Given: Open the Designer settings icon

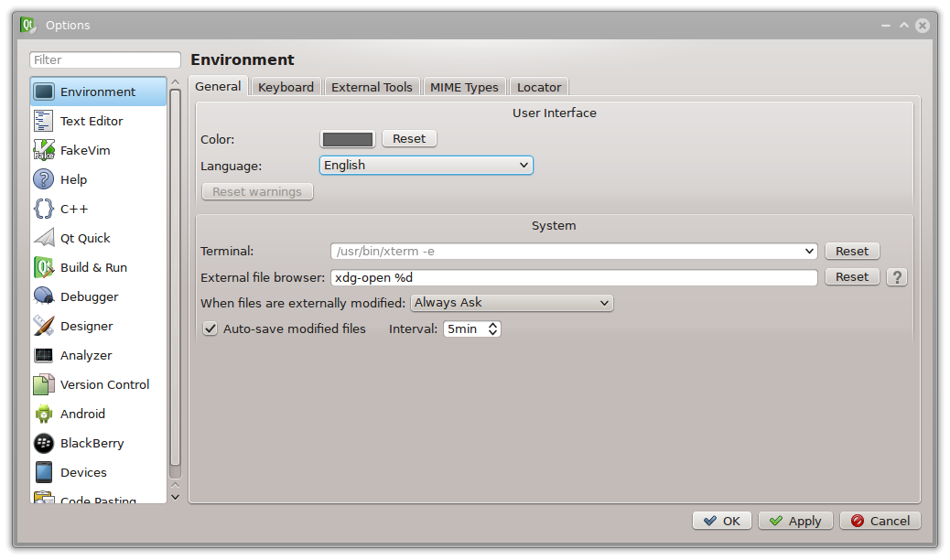Looking at the screenshot, I should [x=44, y=326].
